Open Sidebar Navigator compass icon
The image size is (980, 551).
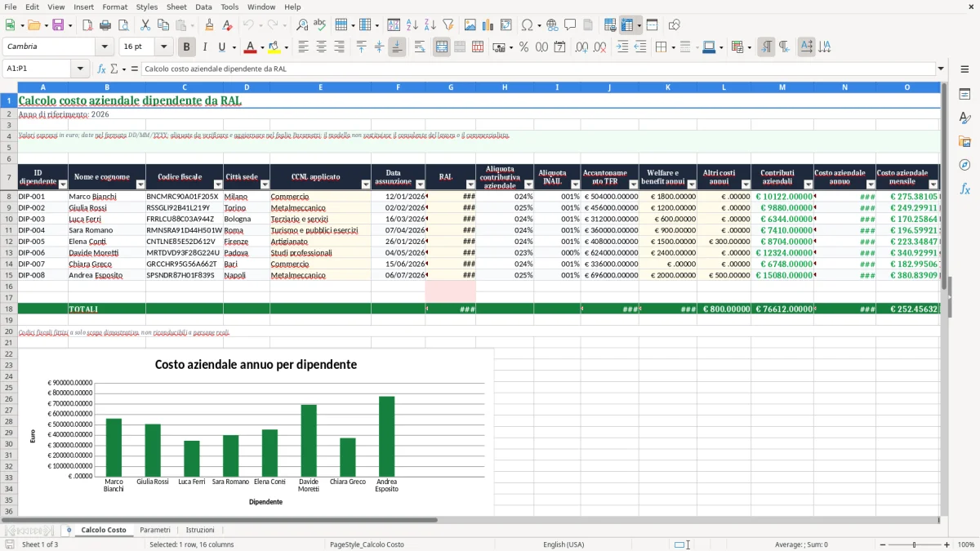pos(964,165)
